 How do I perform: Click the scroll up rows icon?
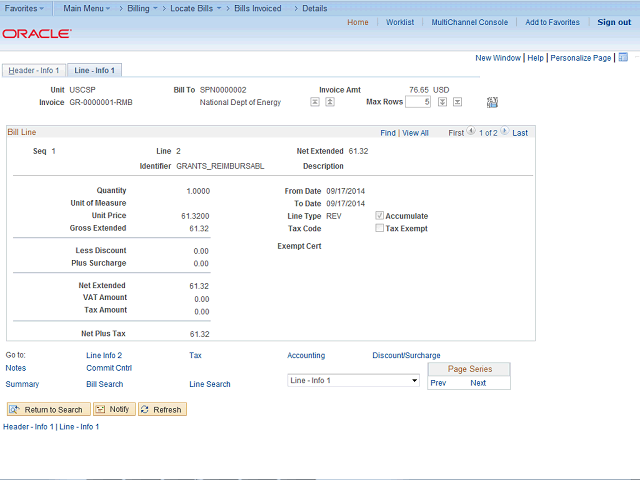click(329, 102)
